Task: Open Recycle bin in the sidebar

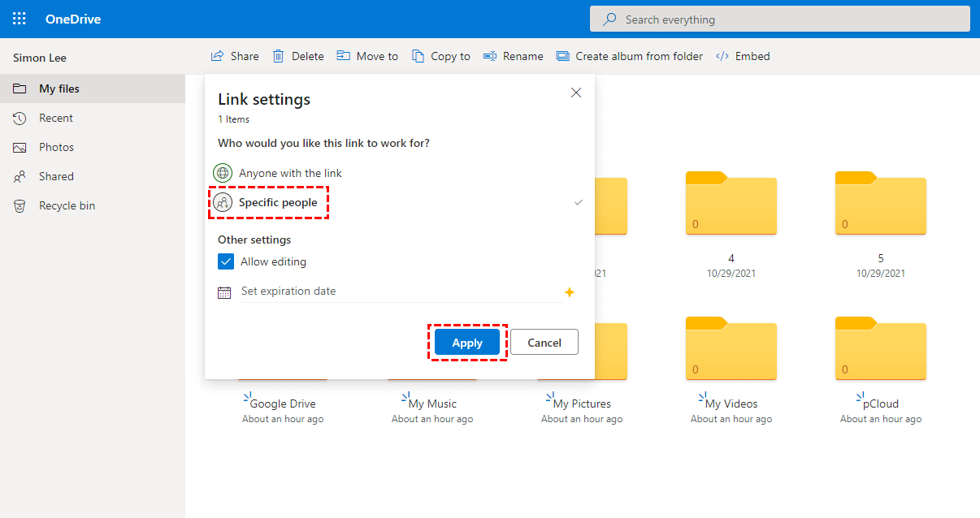Action: pos(67,205)
